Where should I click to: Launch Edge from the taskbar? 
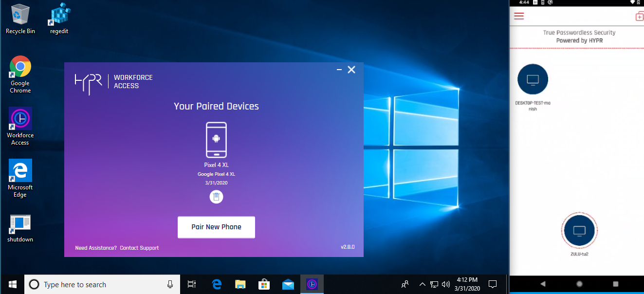click(x=217, y=284)
